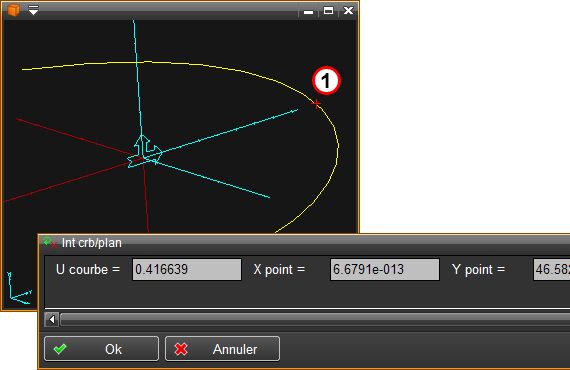Click the numbered marker 1 callout

[x=326, y=81]
